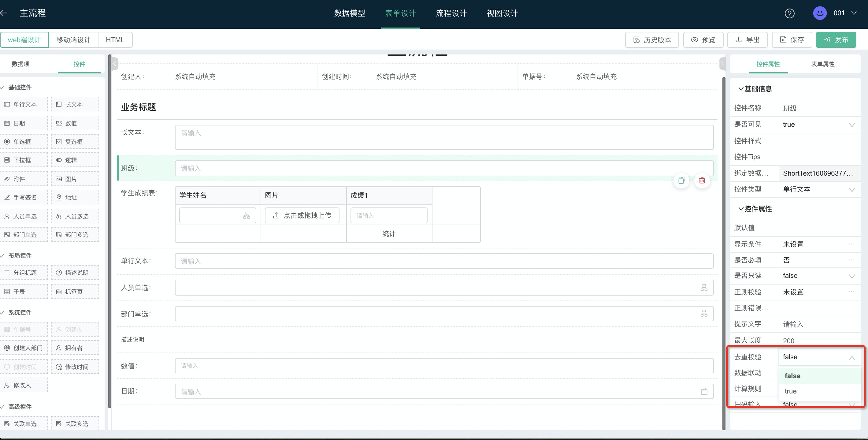The image size is (868, 440).
Task: Open 显示条件 settings ellipsis
Action: tap(851, 244)
